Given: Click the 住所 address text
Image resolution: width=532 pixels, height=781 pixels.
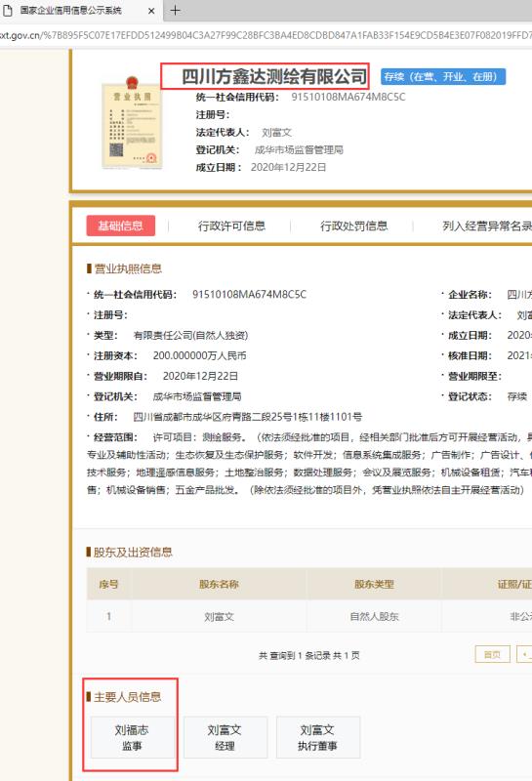Looking at the screenshot, I should click(x=248, y=417).
